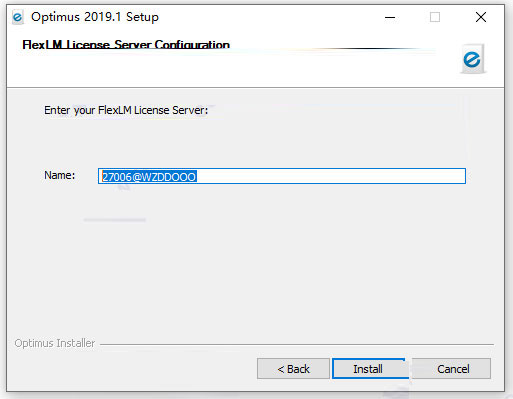
Task: Click the separator line next to Optimus Installer
Action: click(297, 344)
